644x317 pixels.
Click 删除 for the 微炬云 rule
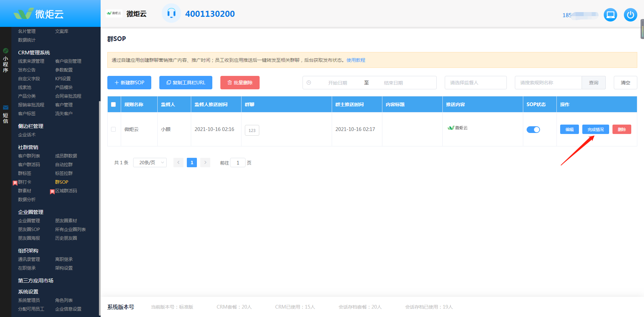click(622, 129)
